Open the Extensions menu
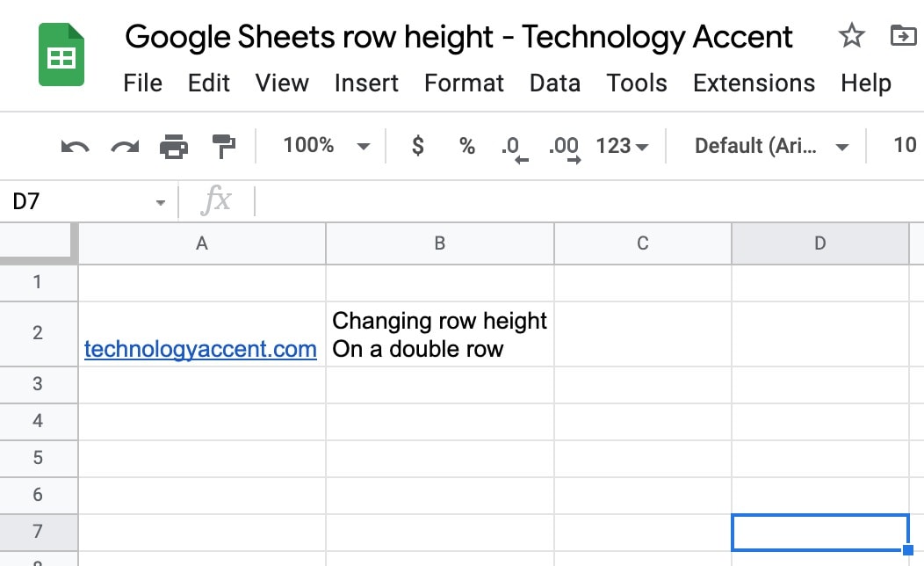 point(754,83)
